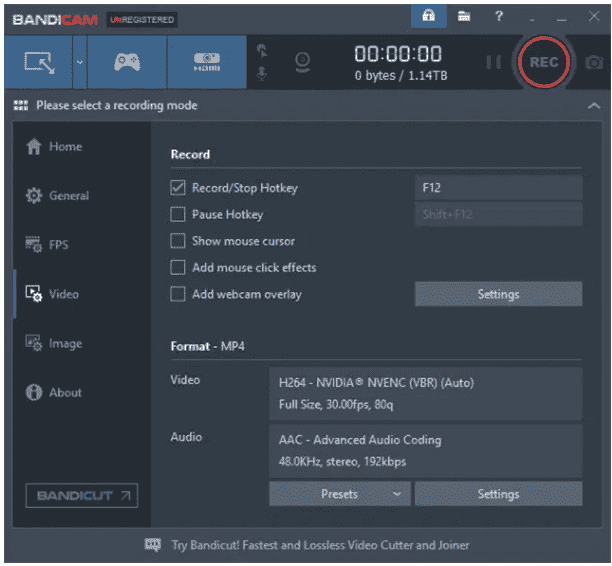Select the screen recording mode icon

tap(39, 62)
